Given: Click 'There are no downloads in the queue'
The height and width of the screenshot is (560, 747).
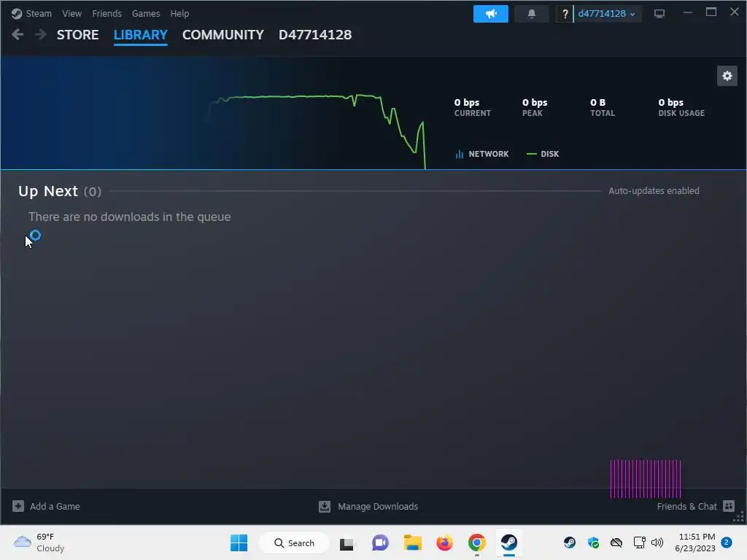Looking at the screenshot, I should [130, 217].
